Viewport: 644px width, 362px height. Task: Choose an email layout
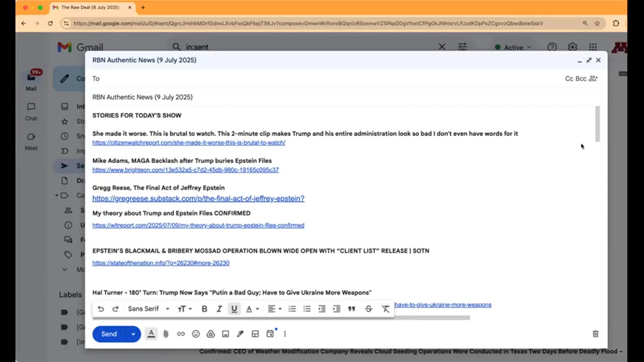click(x=255, y=334)
